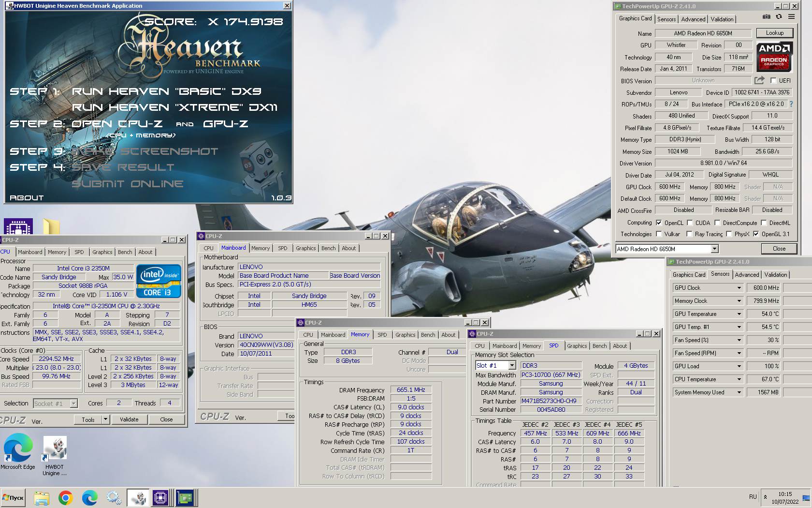This screenshot has height=508, width=812.
Task: Toggle the DirectML checkbox
Action: pyautogui.click(x=764, y=223)
